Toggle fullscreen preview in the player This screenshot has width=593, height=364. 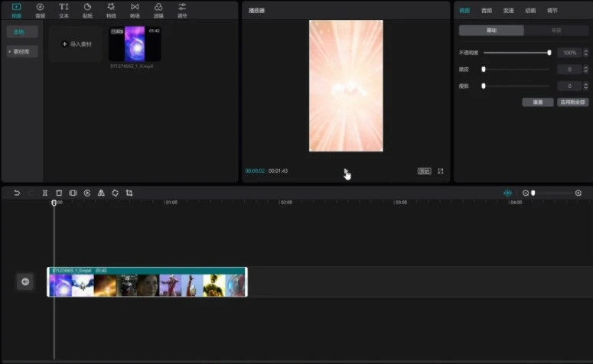point(441,171)
